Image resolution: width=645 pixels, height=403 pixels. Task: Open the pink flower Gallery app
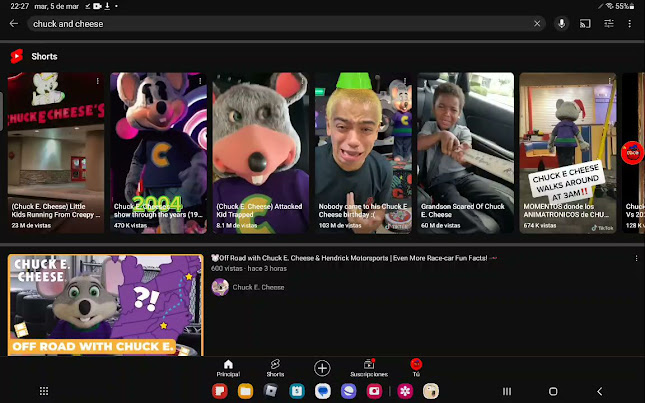(x=405, y=391)
